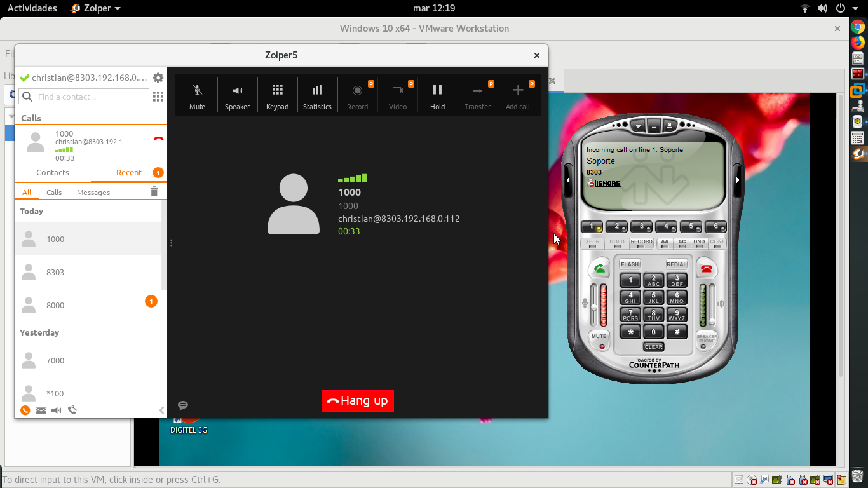
Task: Open Zoiper settings gear
Action: pyautogui.click(x=158, y=78)
